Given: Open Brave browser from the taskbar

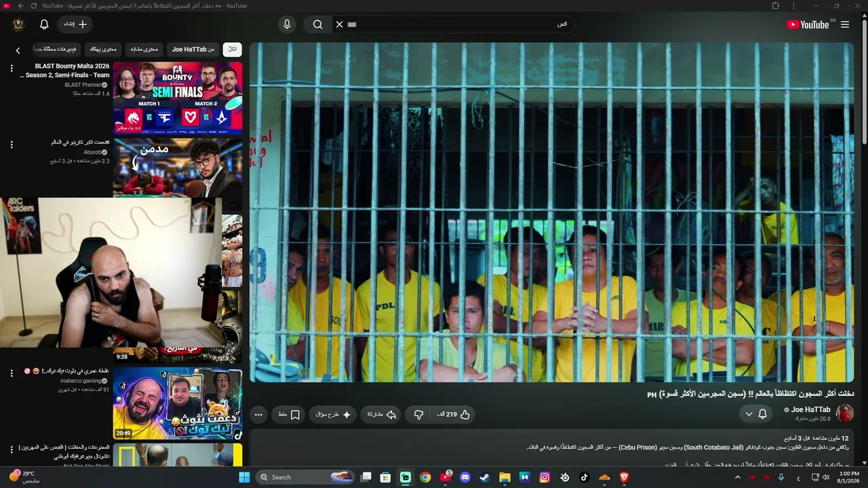Looking at the screenshot, I should (624, 477).
